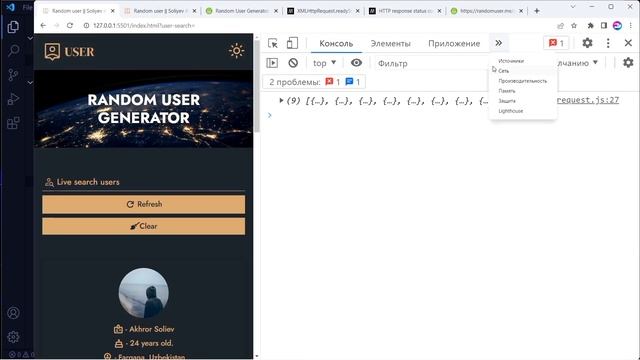Open the browser tab search chevron

point(573,7)
